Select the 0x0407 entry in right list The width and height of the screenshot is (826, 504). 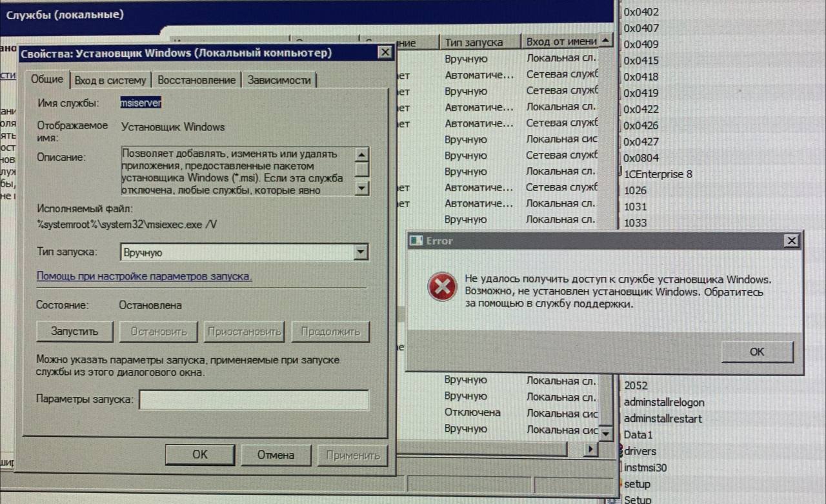point(641,28)
